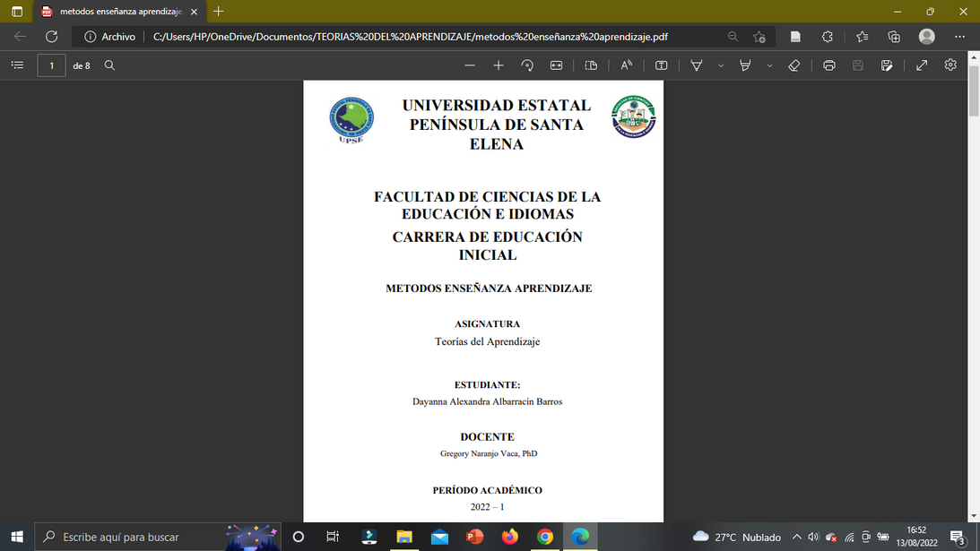Enter full screen PDF view
980x551 pixels.
tap(922, 65)
